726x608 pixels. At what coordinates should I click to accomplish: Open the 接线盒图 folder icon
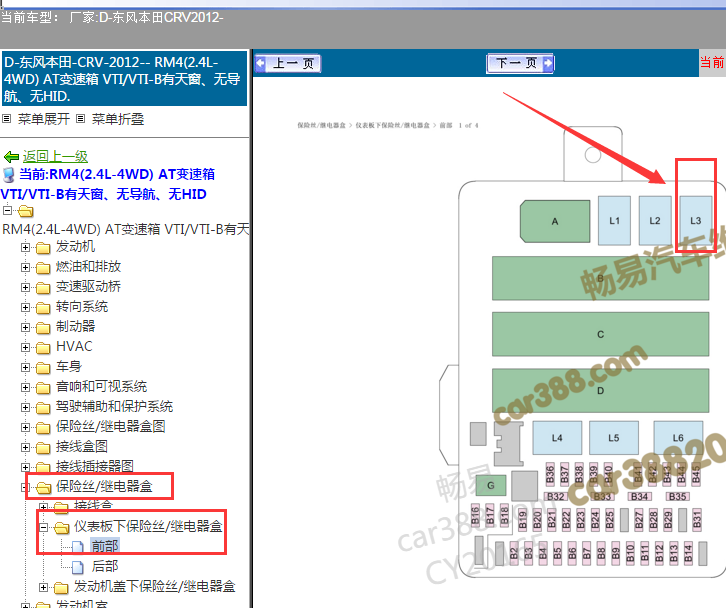(x=43, y=447)
